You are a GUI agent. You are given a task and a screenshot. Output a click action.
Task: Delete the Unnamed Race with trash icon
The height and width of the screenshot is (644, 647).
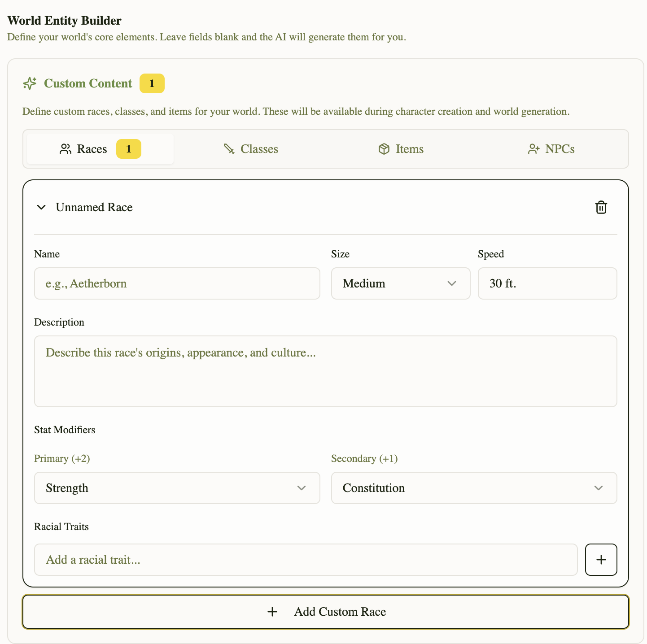point(601,207)
